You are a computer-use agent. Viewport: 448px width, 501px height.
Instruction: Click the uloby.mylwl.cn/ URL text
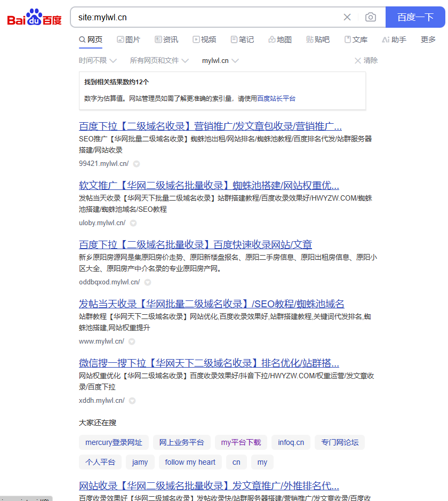coord(102,222)
